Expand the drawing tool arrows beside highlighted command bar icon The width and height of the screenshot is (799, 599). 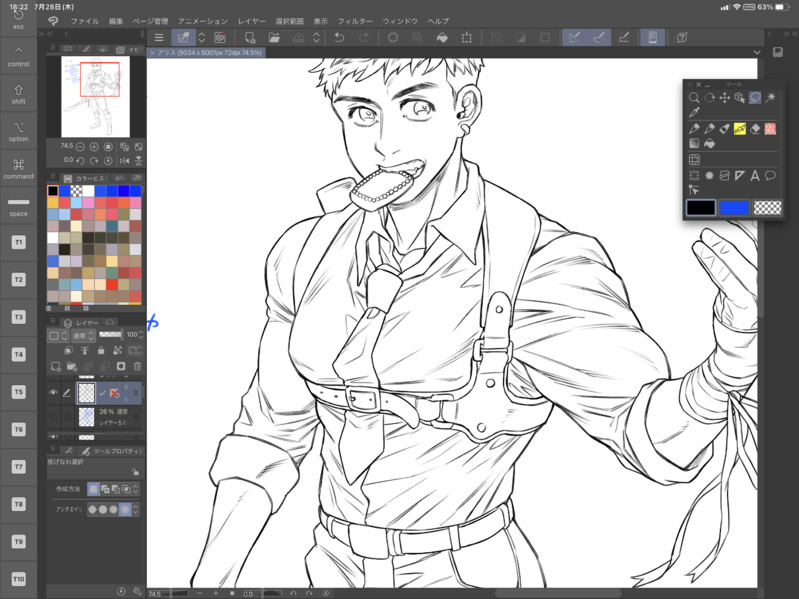coord(202,37)
